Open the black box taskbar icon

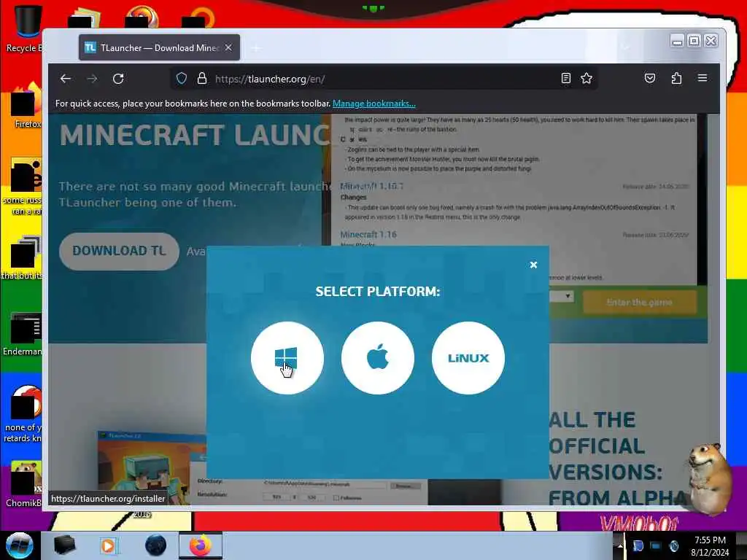coord(64,545)
